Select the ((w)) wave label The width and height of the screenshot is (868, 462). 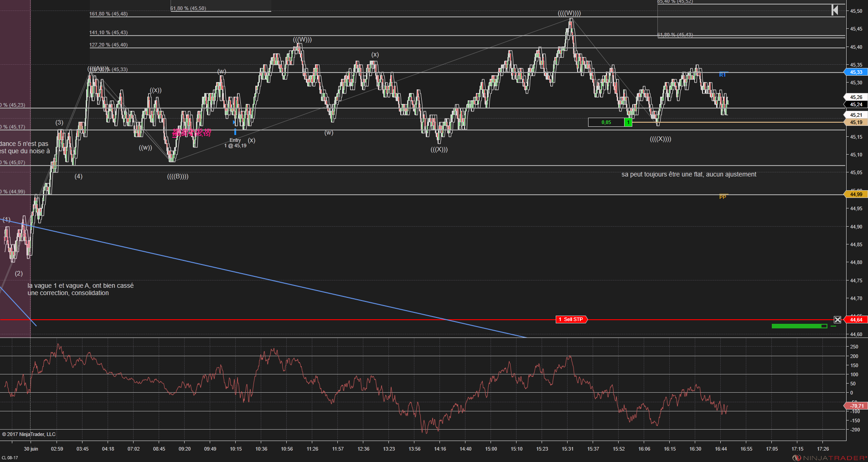[145, 148]
